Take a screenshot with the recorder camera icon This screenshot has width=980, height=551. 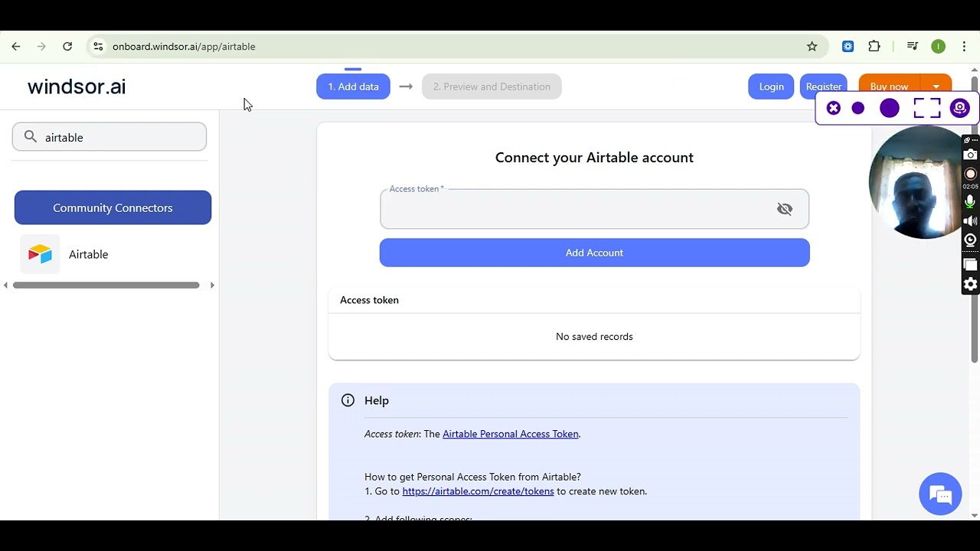click(970, 155)
